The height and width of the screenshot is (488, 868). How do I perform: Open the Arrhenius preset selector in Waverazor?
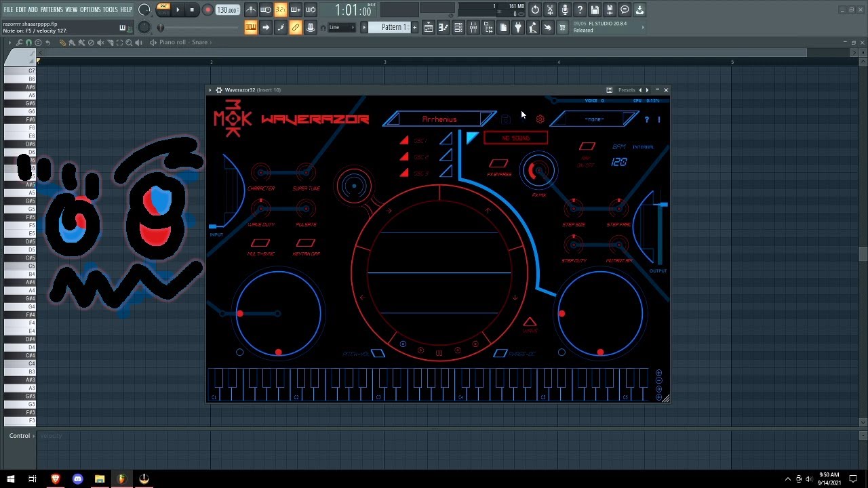(x=439, y=119)
